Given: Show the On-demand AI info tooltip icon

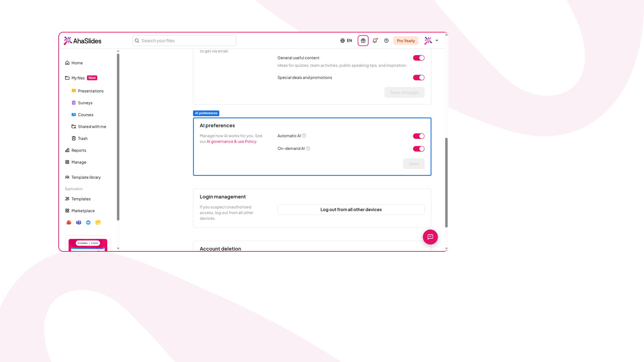Looking at the screenshot, I should pos(308,148).
